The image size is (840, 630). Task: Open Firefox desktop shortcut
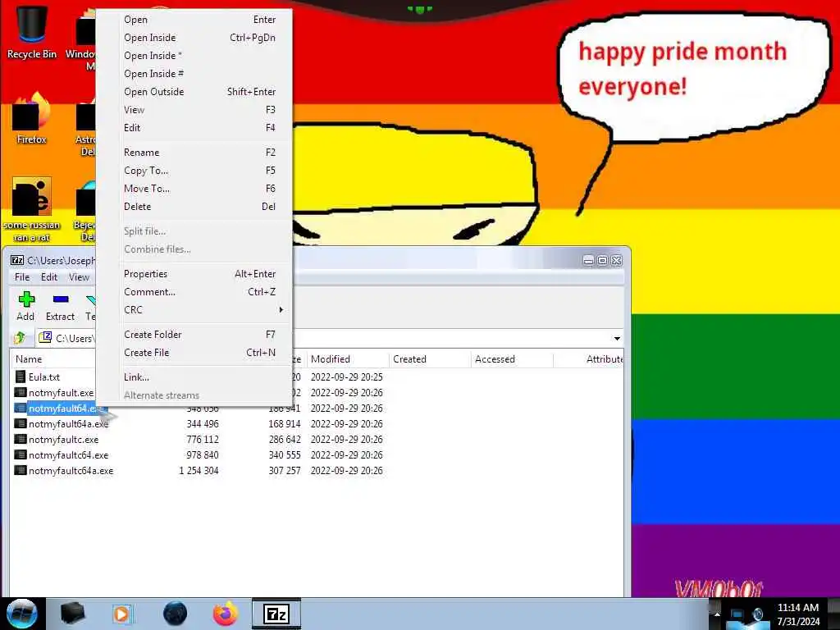32,118
